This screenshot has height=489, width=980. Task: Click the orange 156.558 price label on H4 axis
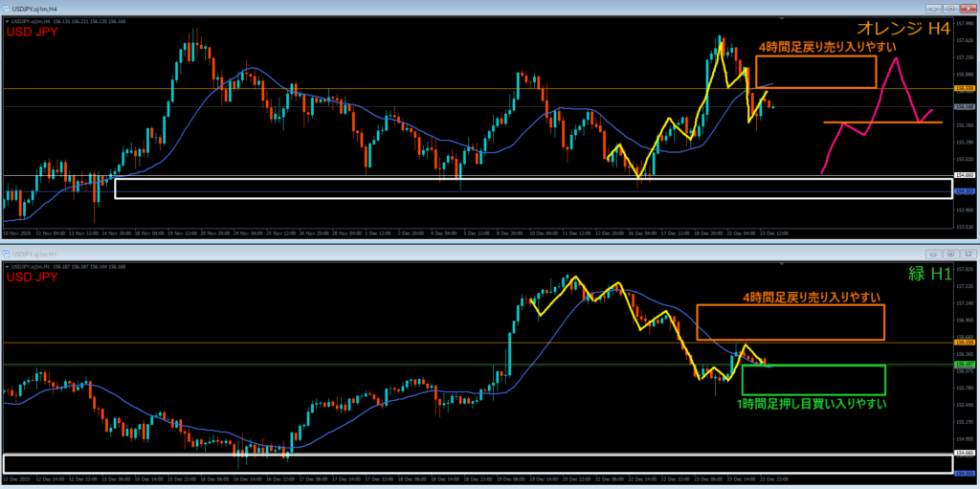[965, 88]
